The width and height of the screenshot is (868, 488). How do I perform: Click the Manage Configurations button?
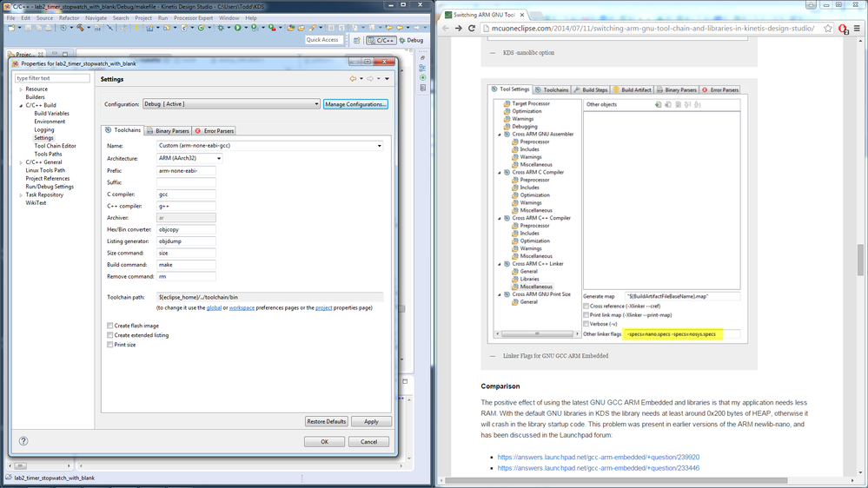click(x=355, y=104)
